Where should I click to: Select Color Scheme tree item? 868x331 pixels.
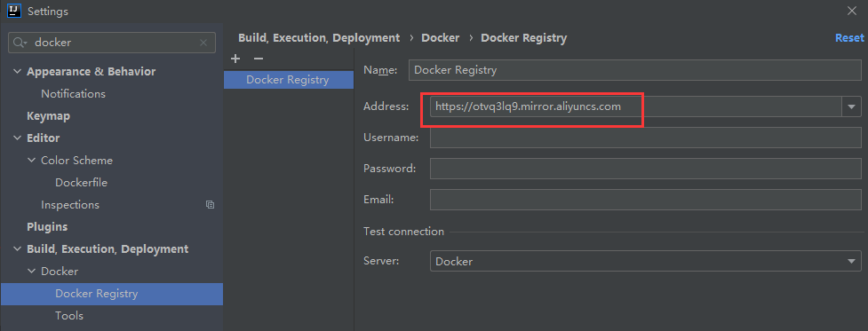pyautogui.click(x=76, y=161)
